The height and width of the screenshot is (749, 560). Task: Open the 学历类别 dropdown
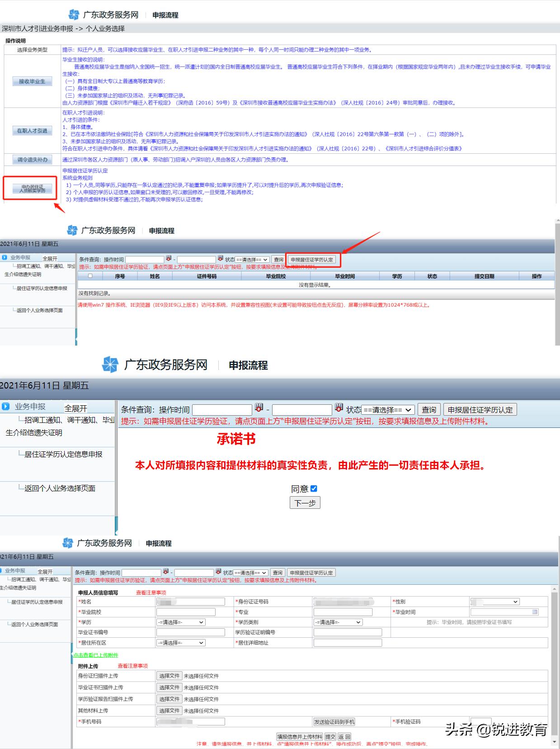[x=338, y=622]
